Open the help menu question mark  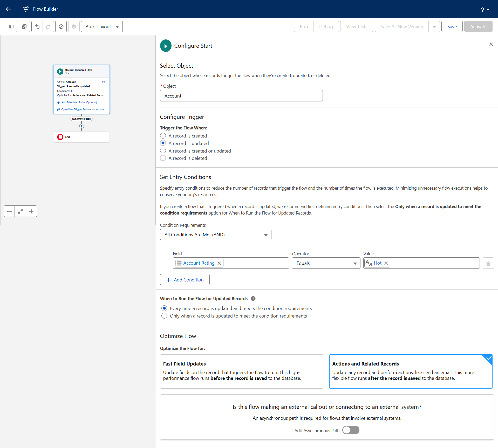pyautogui.click(x=485, y=10)
